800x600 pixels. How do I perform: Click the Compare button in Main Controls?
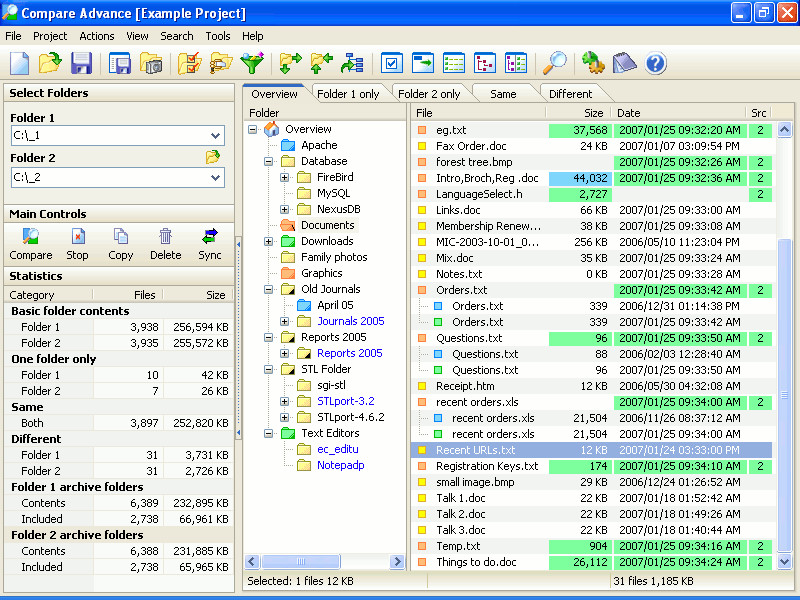[x=31, y=243]
